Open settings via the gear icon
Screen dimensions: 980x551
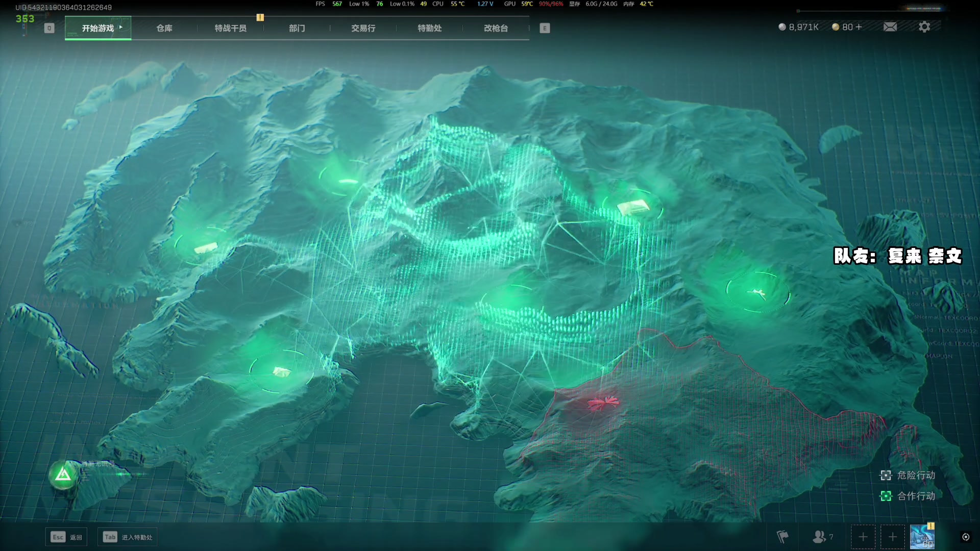pos(924,27)
